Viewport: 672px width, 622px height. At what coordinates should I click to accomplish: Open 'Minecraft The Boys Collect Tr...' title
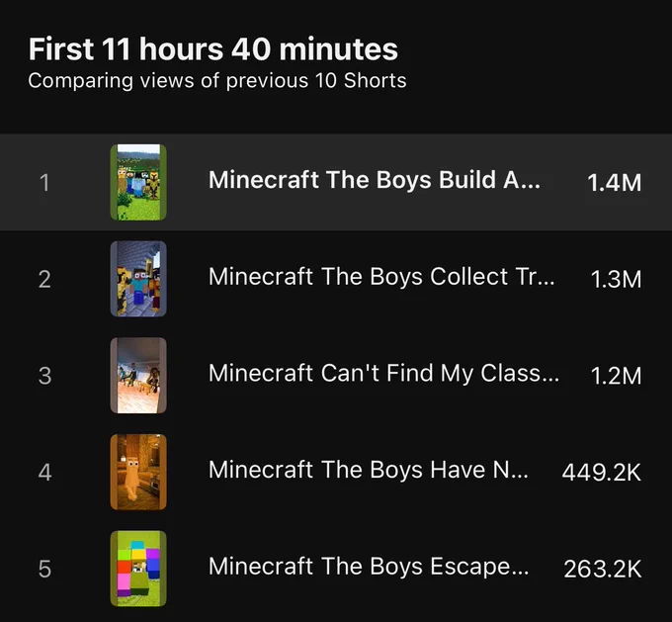coord(381,276)
